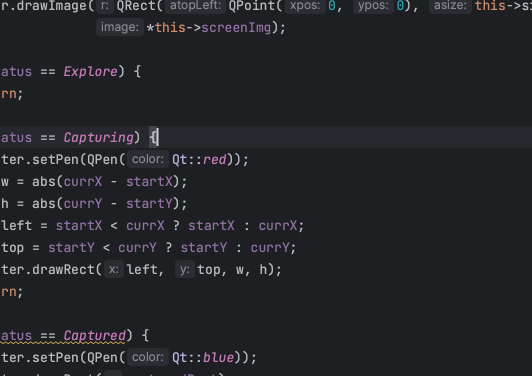Click the 'ypos:' parameter inlay hint

373,5
